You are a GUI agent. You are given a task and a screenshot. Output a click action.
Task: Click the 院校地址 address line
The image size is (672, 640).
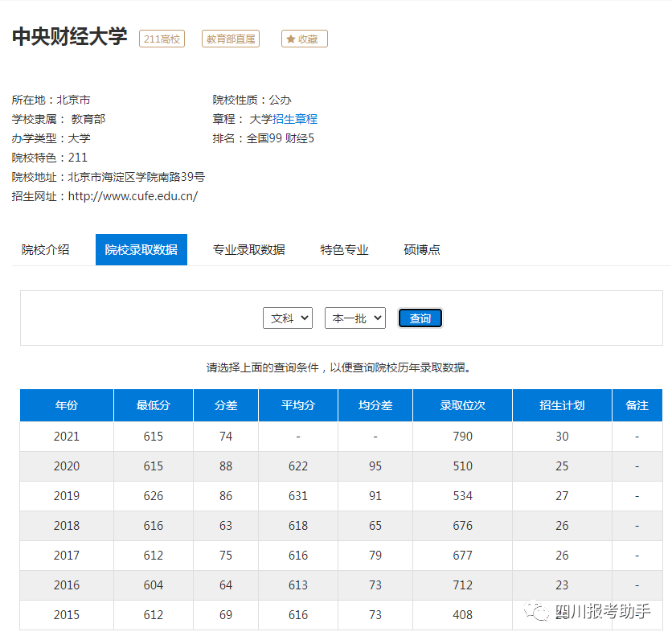[x=109, y=177]
